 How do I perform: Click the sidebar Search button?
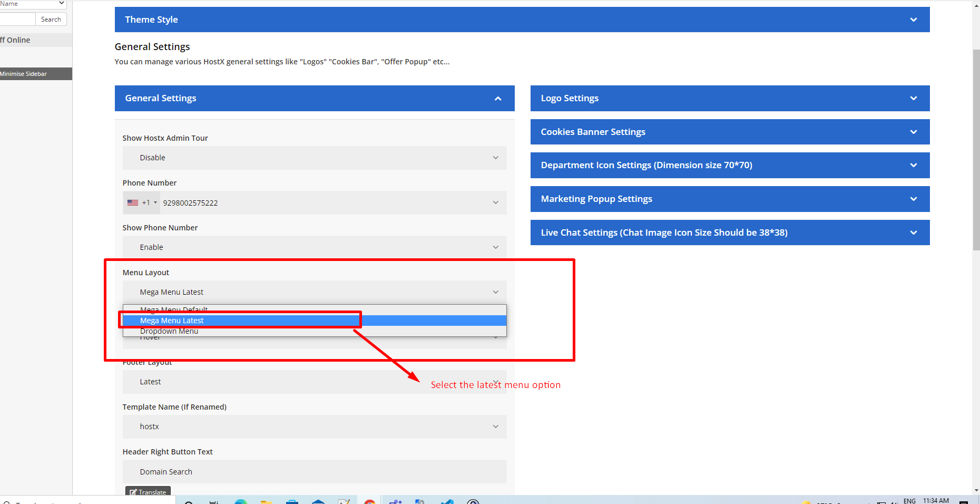point(51,20)
